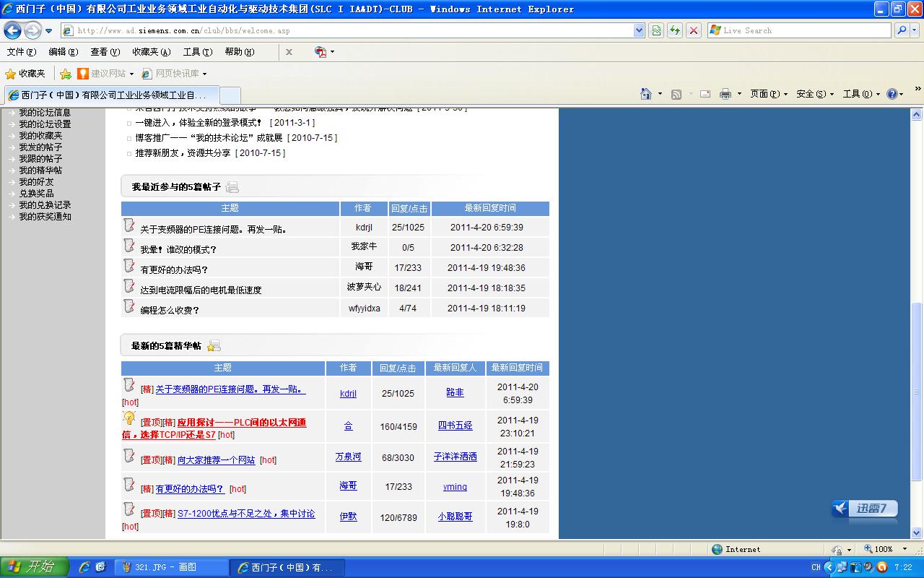Open 我发的帖子 sidebar link
This screenshot has width=924, height=578.
click(x=40, y=147)
